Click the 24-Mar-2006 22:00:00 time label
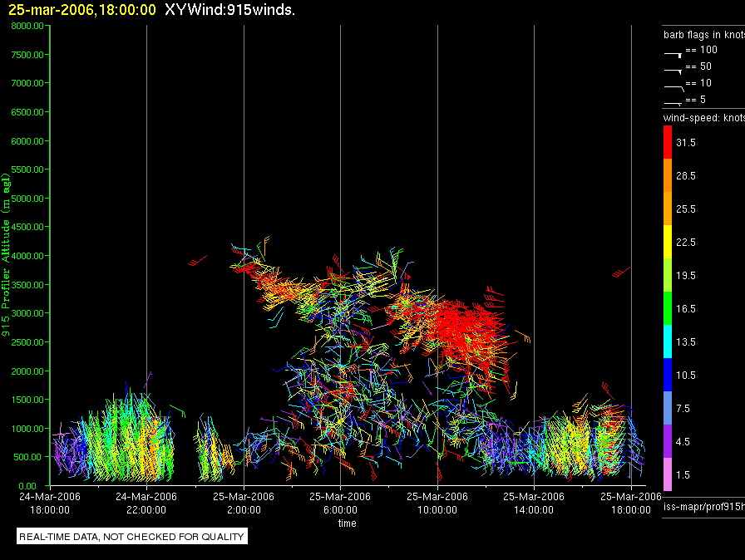The height and width of the screenshot is (560, 745). tap(146, 503)
